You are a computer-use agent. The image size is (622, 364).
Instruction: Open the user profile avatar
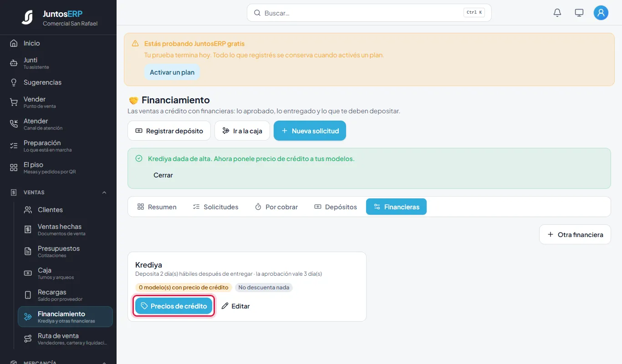pyautogui.click(x=601, y=13)
